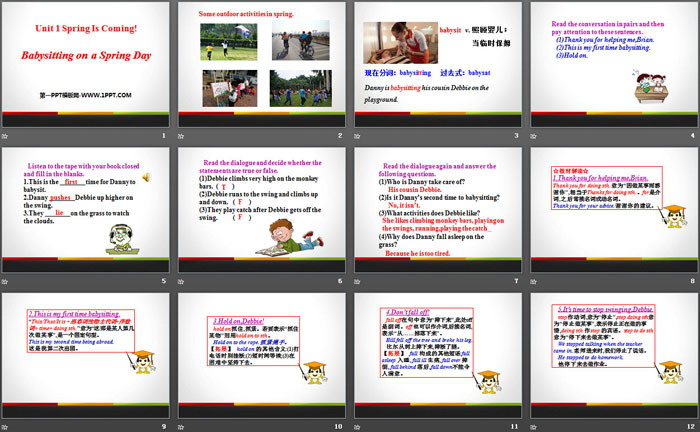The width and height of the screenshot is (700, 432).
Task: Click the animation star icon under slide 7
Action: 357,282
